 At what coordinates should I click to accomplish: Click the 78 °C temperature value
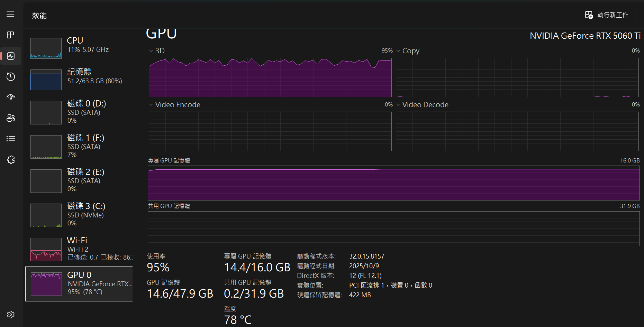[x=238, y=320]
